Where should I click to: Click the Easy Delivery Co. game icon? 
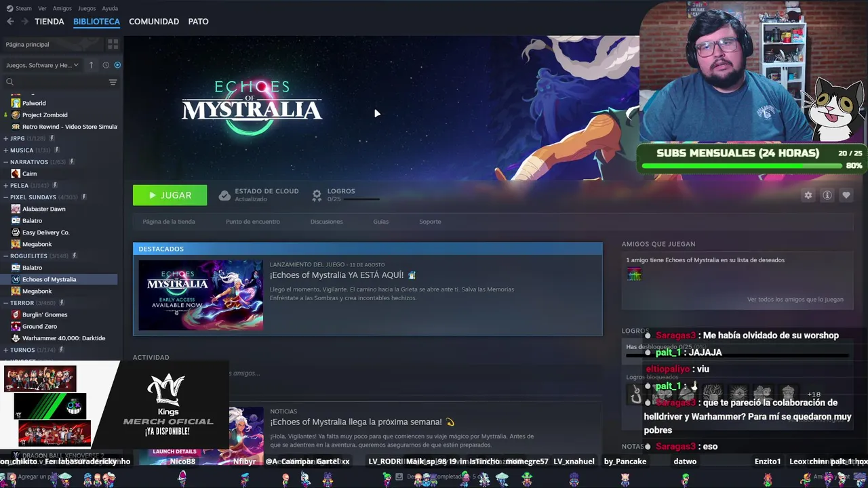16,232
